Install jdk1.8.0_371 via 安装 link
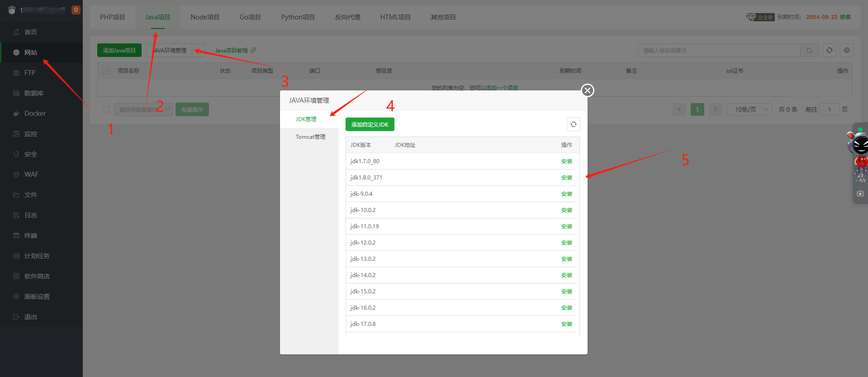868x377 pixels. [x=566, y=178]
